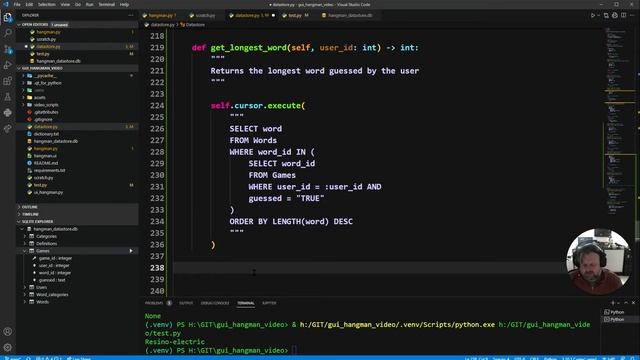Close the terminal panel with X icon

tap(633, 303)
